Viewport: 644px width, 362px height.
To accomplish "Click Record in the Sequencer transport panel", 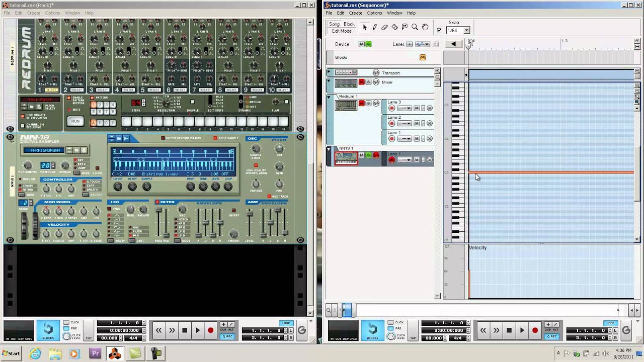I will pos(535,330).
